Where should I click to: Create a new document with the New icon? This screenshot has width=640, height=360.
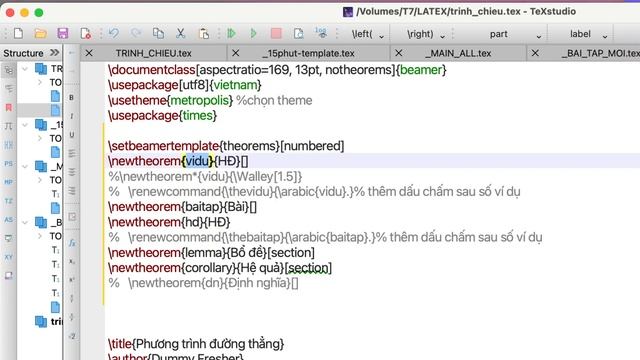coord(18,33)
